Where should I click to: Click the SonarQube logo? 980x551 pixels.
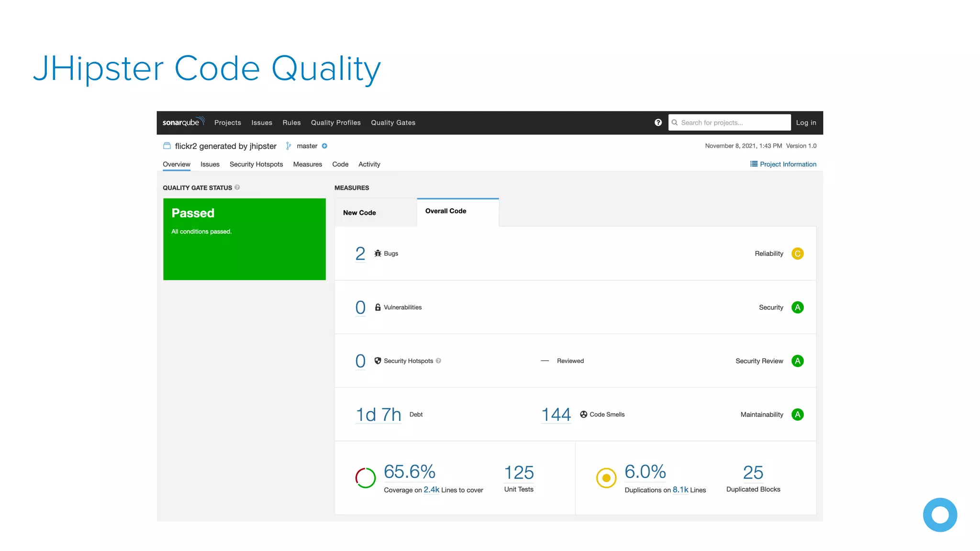pyautogui.click(x=183, y=122)
